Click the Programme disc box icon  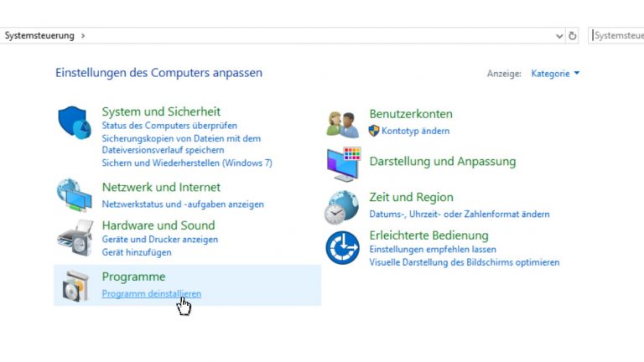[x=75, y=286]
